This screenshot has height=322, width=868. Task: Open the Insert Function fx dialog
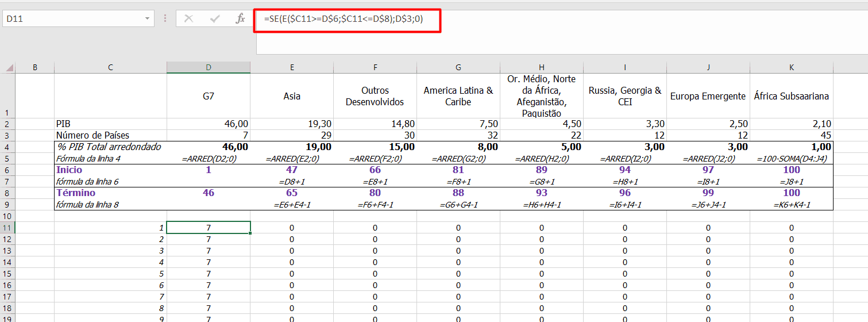point(241,19)
